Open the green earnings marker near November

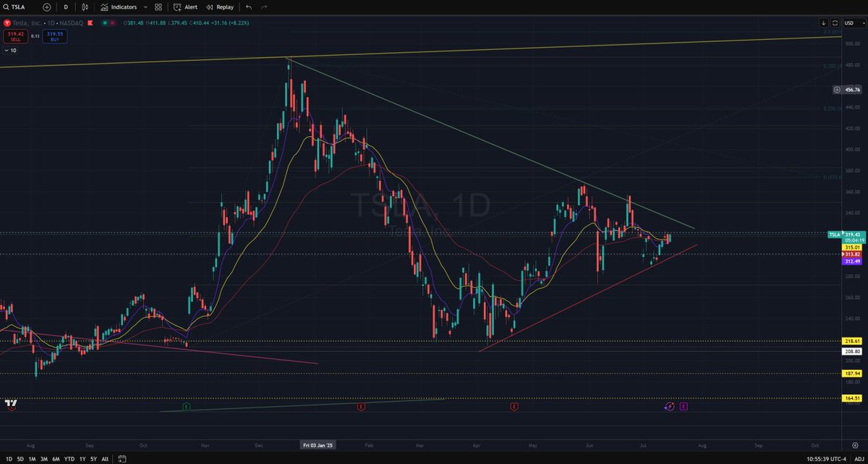187,407
